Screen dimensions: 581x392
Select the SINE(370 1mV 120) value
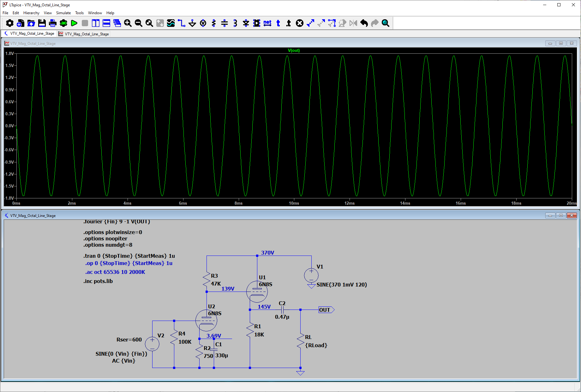tap(342, 285)
